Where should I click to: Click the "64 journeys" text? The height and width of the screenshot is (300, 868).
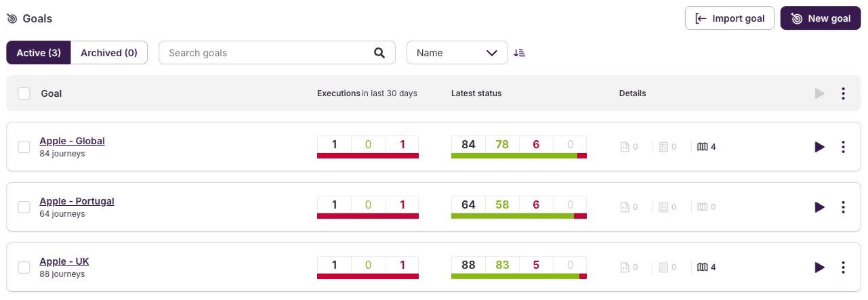[x=62, y=214]
